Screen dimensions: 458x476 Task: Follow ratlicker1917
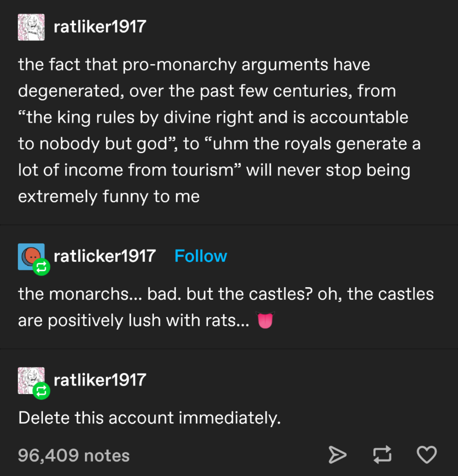pos(201,256)
